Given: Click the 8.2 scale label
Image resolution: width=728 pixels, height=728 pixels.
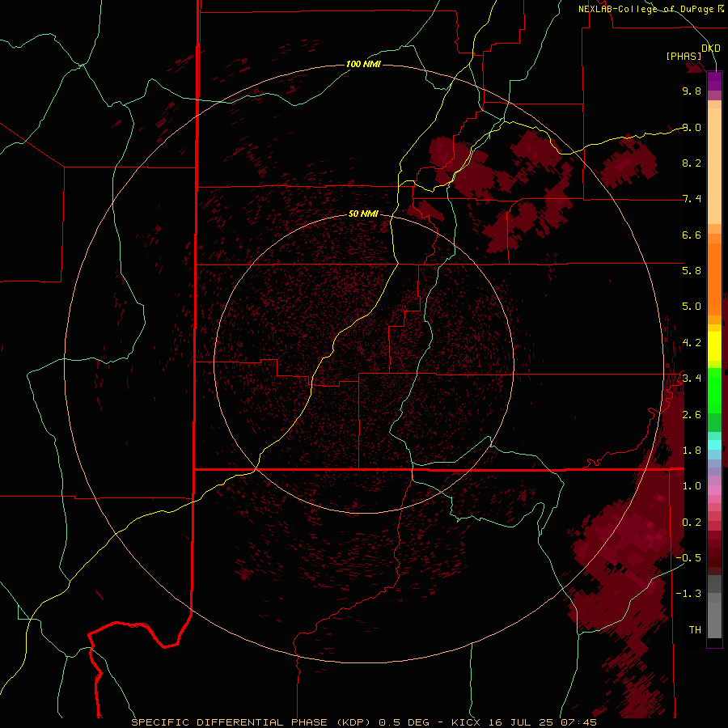Looking at the screenshot, I should click(x=692, y=163).
